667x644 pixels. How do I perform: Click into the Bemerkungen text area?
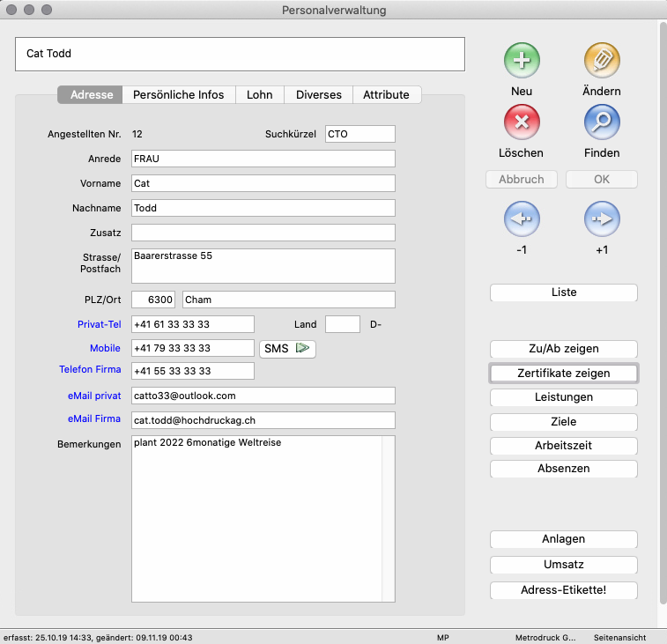(256, 520)
